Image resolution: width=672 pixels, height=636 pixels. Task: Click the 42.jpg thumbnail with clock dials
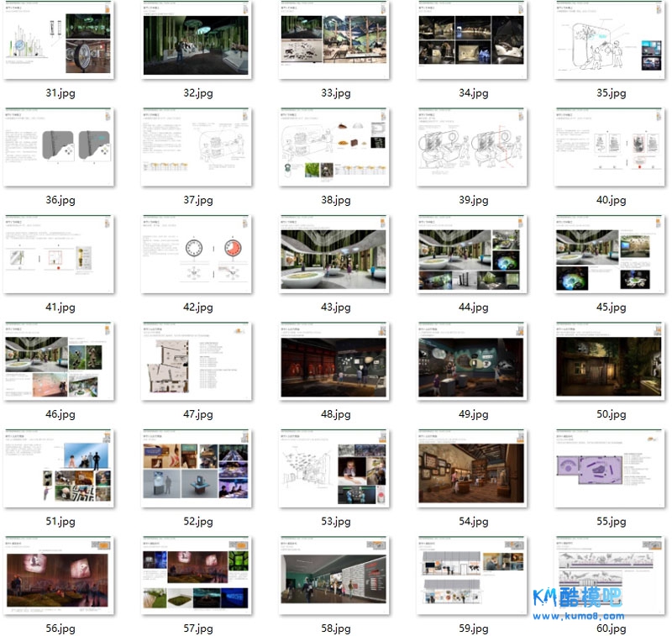click(197, 255)
